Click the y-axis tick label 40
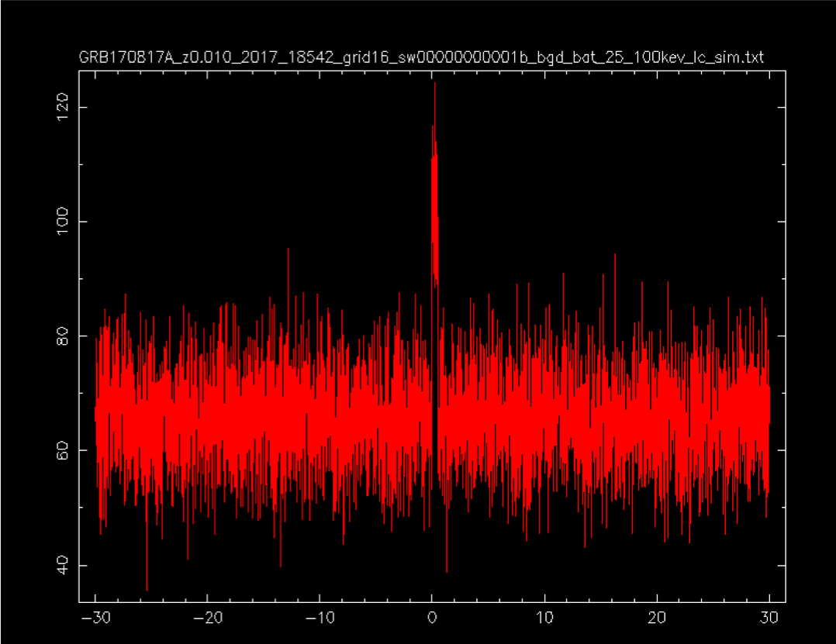This screenshot has height=644, width=836. [x=62, y=565]
